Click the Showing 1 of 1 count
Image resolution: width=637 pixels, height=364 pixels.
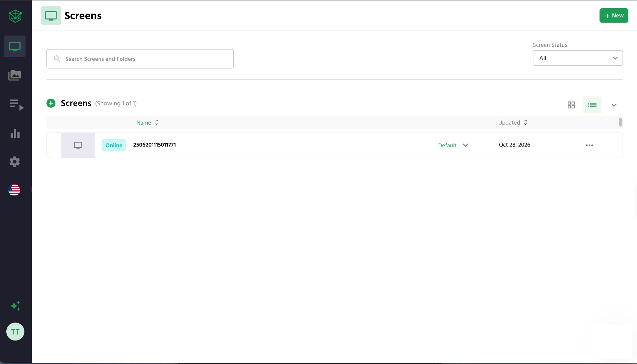pos(116,103)
